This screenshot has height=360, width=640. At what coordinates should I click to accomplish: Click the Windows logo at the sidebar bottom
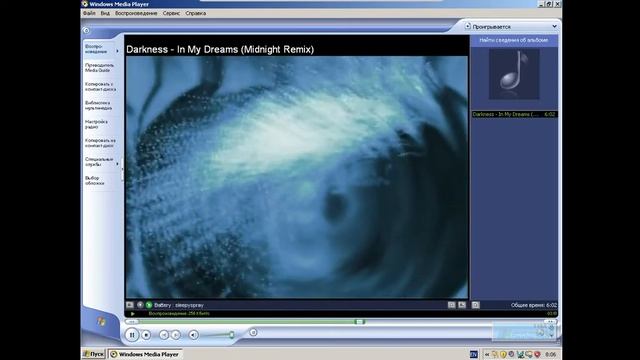coord(101,322)
